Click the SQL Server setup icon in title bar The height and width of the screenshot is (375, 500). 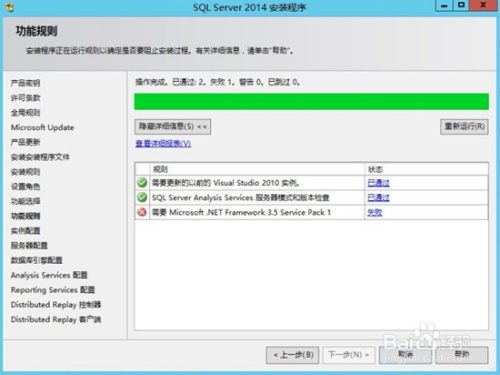[10, 7]
